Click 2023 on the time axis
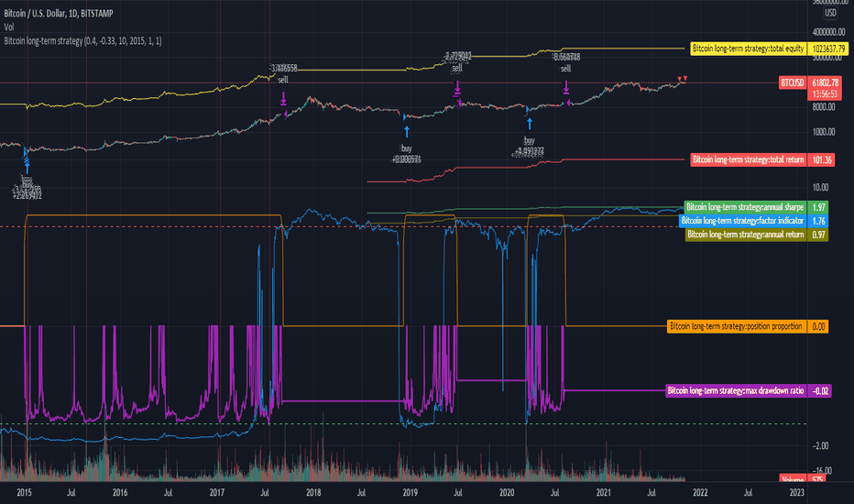The height and width of the screenshot is (504, 854). click(797, 493)
